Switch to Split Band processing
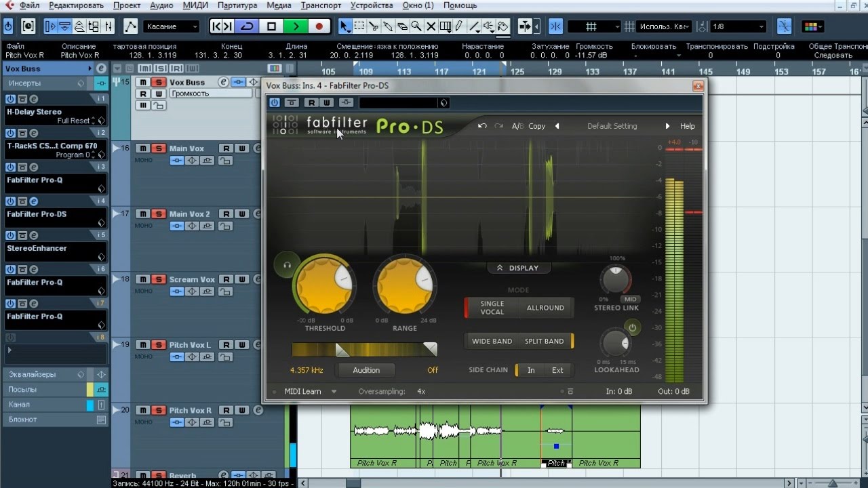 point(545,341)
